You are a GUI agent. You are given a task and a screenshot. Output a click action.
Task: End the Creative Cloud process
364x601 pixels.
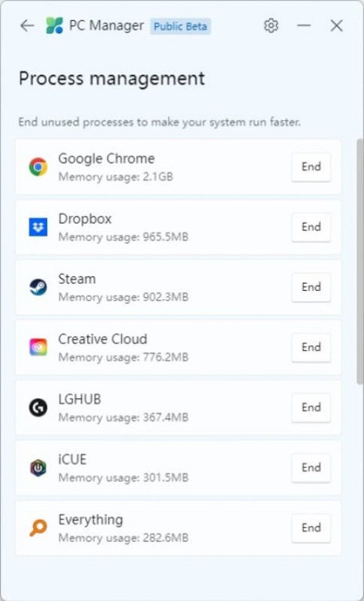[x=311, y=347]
